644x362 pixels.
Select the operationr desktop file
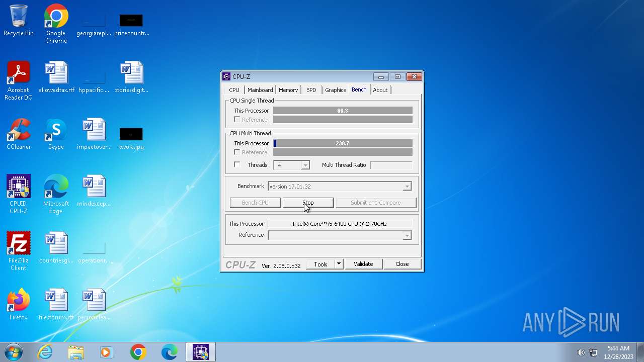pyautogui.click(x=94, y=251)
